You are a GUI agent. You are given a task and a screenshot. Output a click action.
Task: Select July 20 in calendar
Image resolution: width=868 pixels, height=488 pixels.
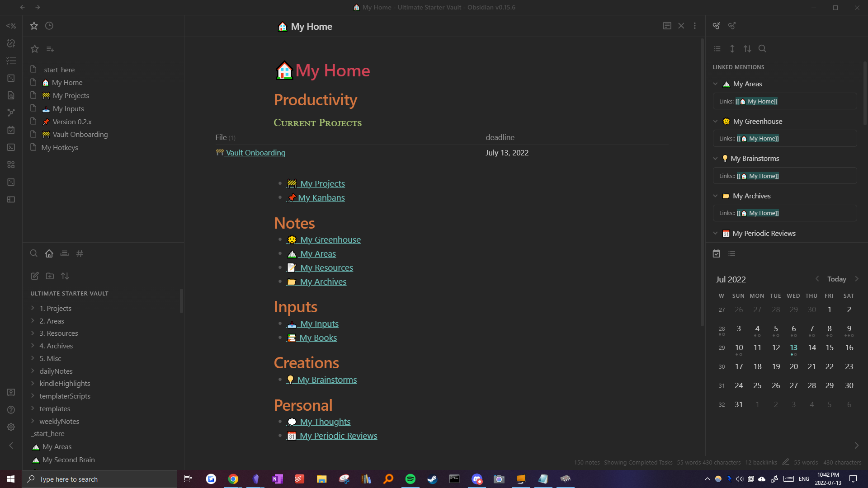(x=793, y=366)
